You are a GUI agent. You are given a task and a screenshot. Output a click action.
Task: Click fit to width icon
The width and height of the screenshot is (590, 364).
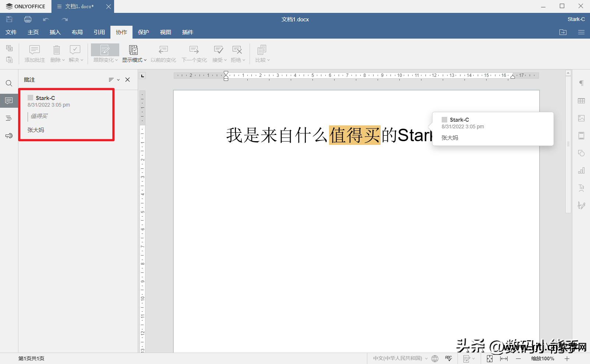[504, 358]
